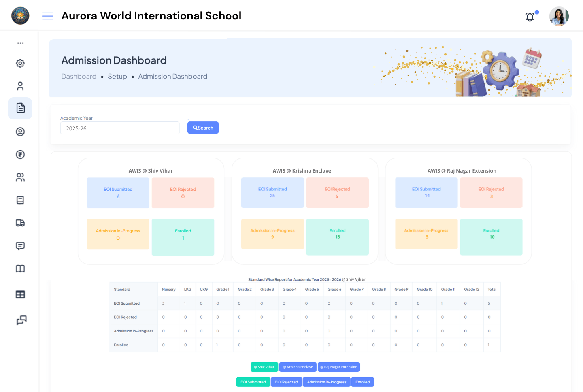Select the user profile icon in the sidebar

pos(20,86)
